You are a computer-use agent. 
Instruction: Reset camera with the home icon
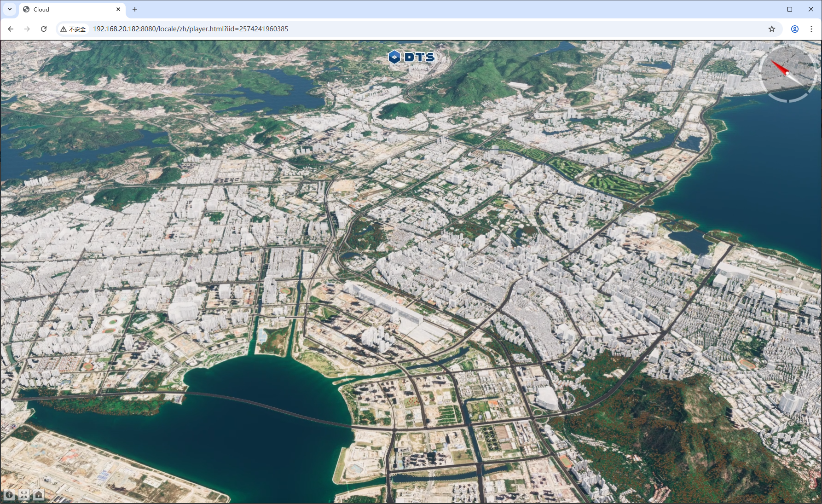coord(39,495)
